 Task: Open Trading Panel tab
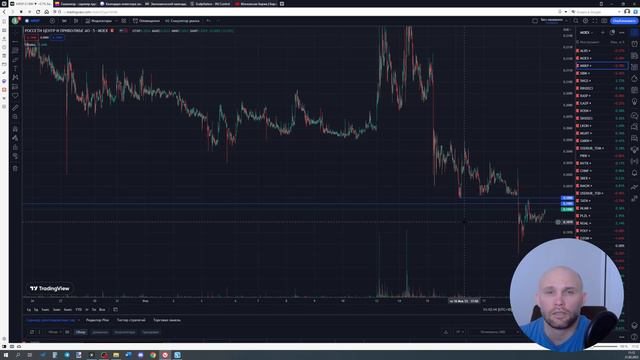coord(167,320)
